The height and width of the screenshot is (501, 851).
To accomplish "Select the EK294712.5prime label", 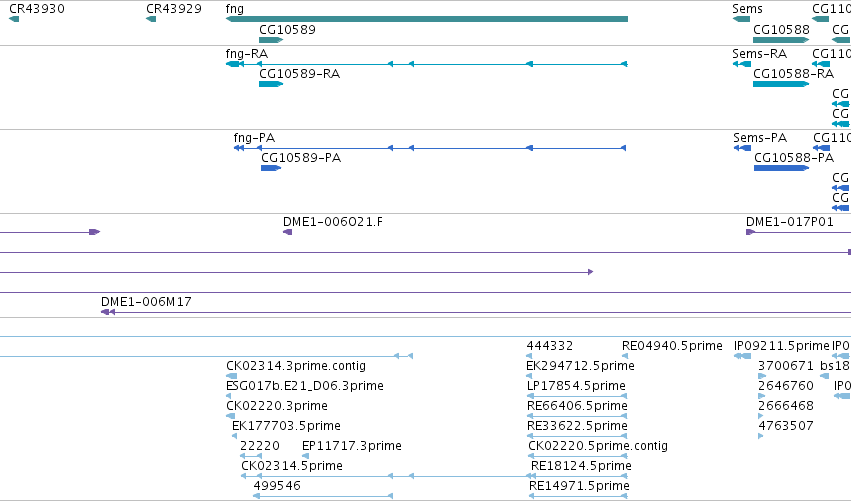I will 580,366.
